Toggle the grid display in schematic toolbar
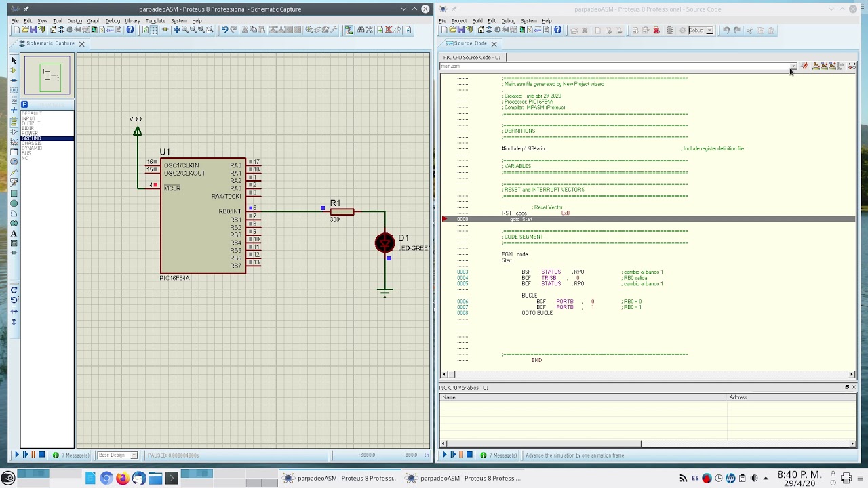This screenshot has width=868, height=488. [x=153, y=30]
